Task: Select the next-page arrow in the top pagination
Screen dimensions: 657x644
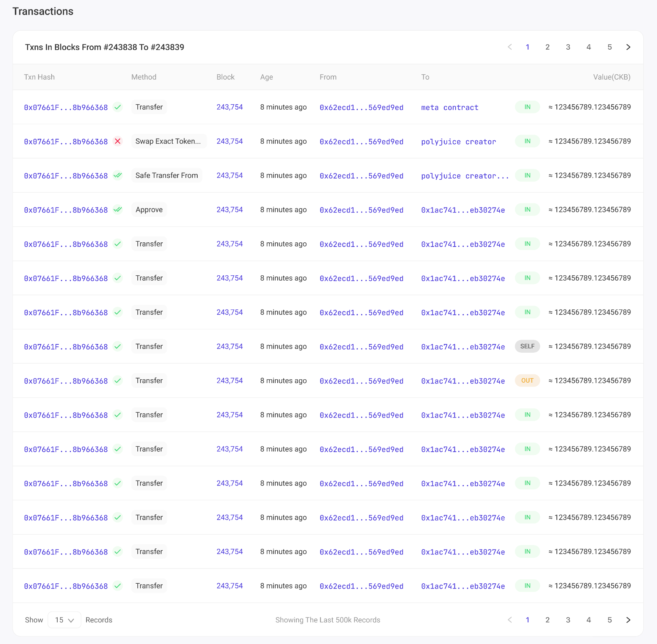Action: [628, 47]
